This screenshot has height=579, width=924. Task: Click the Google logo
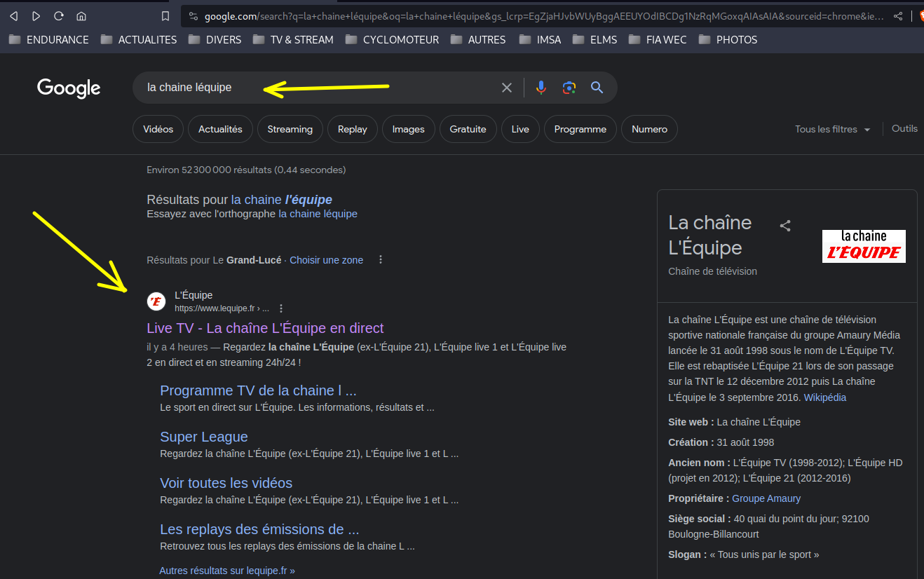point(69,88)
